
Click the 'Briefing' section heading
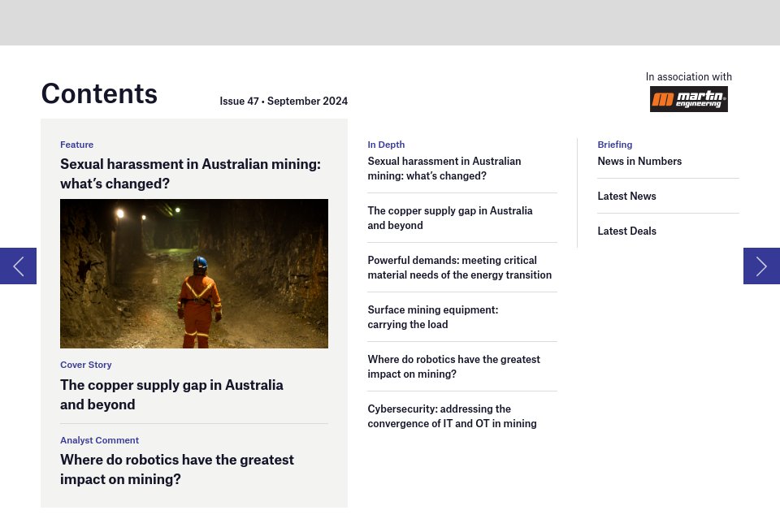[x=614, y=145]
